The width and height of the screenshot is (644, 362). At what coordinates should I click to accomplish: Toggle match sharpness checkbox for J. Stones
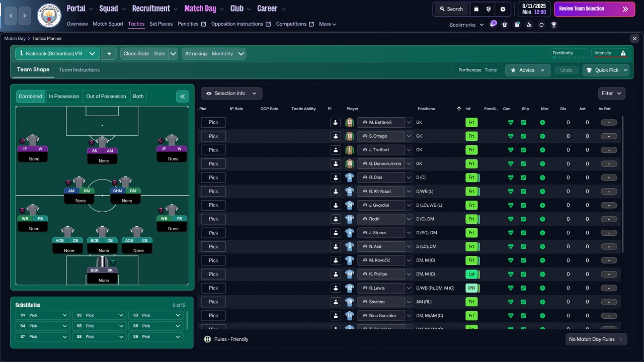click(523, 233)
